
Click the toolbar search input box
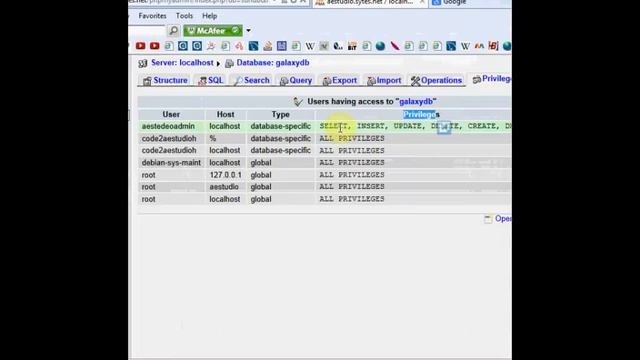pyautogui.click(x=147, y=31)
